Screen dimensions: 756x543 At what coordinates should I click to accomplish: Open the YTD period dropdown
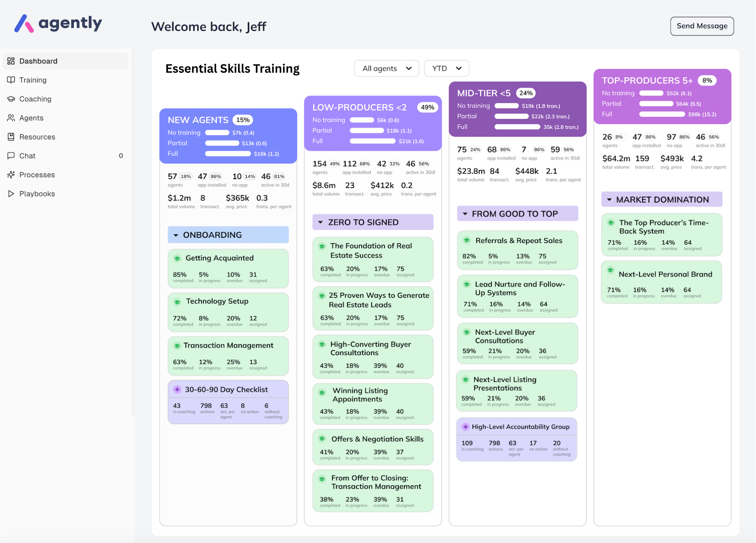[446, 68]
